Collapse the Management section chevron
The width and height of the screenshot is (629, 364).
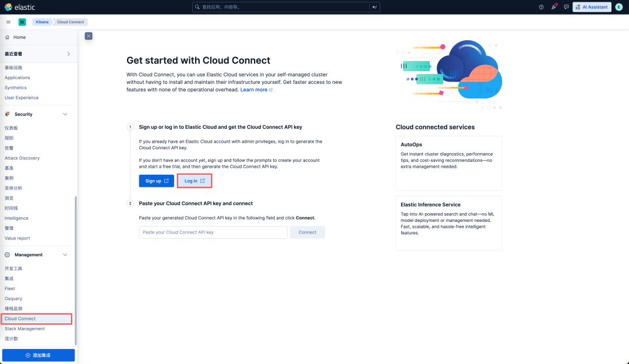pos(65,255)
